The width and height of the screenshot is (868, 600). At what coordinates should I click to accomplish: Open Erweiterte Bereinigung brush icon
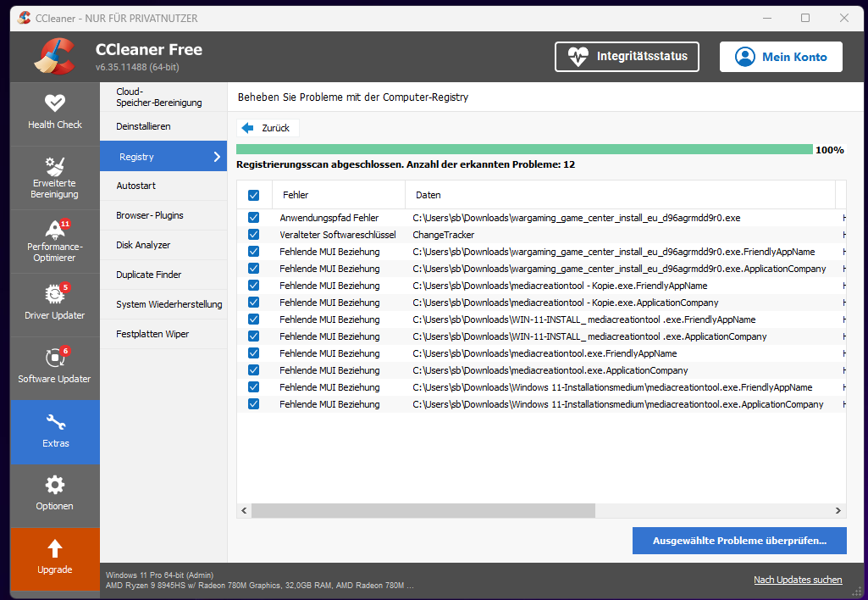click(55, 165)
